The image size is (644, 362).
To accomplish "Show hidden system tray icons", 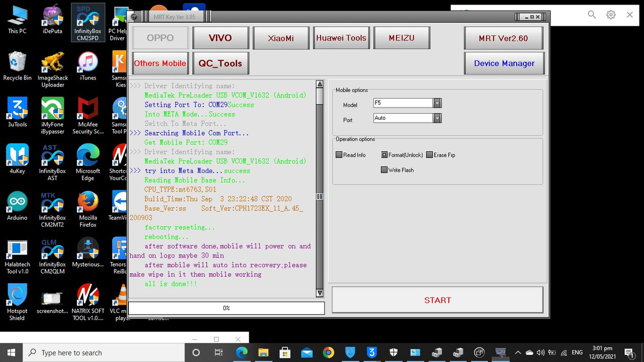I will [x=518, y=352].
